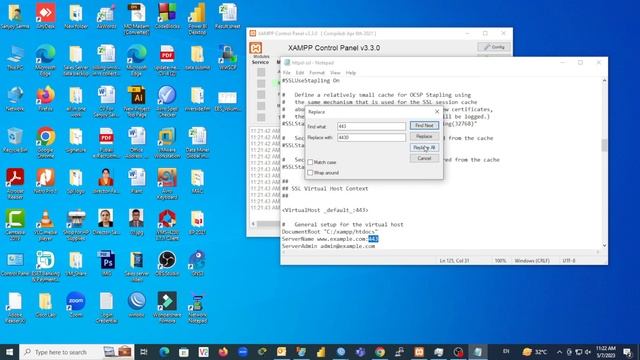Image resolution: width=640 pixels, height=360 pixels.
Task: Click the taskbar search box
Action: coord(77,352)
